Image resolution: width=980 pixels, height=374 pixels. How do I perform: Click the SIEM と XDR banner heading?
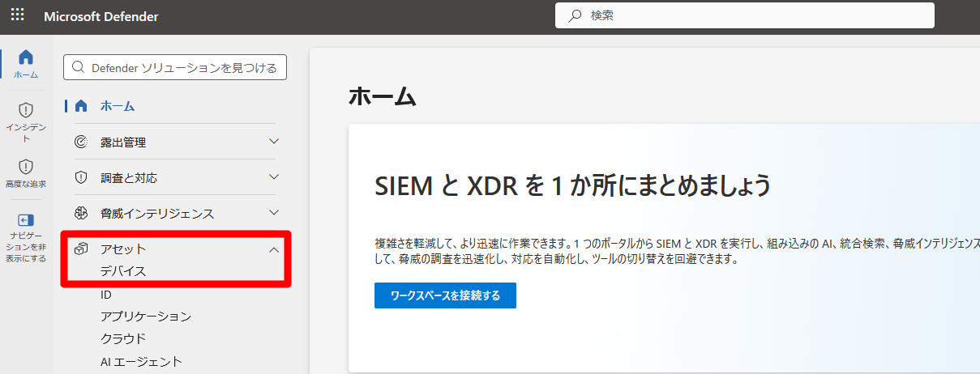[x=572, y=185]
